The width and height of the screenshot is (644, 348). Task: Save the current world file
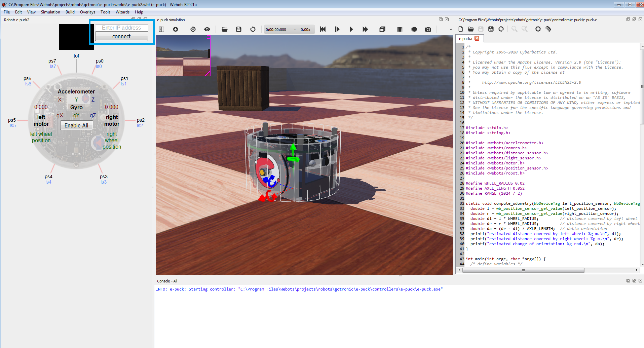click(x=239, y=30)
